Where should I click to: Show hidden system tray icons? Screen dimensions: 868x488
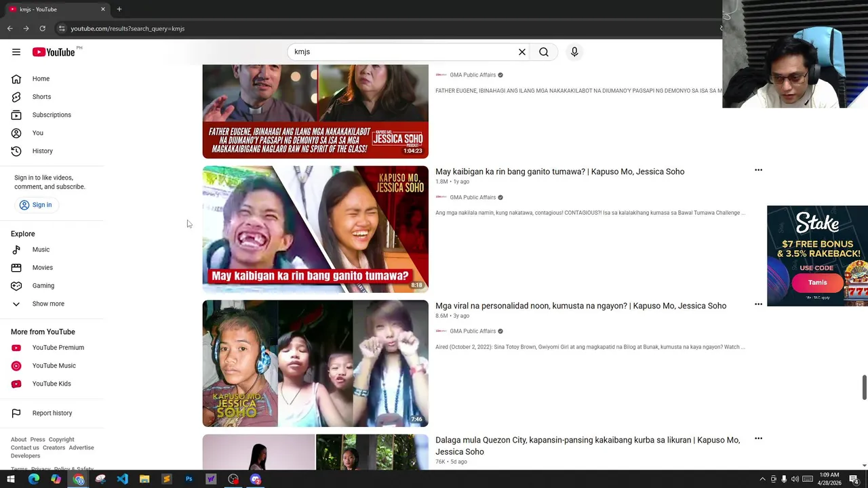pos(762,480)
